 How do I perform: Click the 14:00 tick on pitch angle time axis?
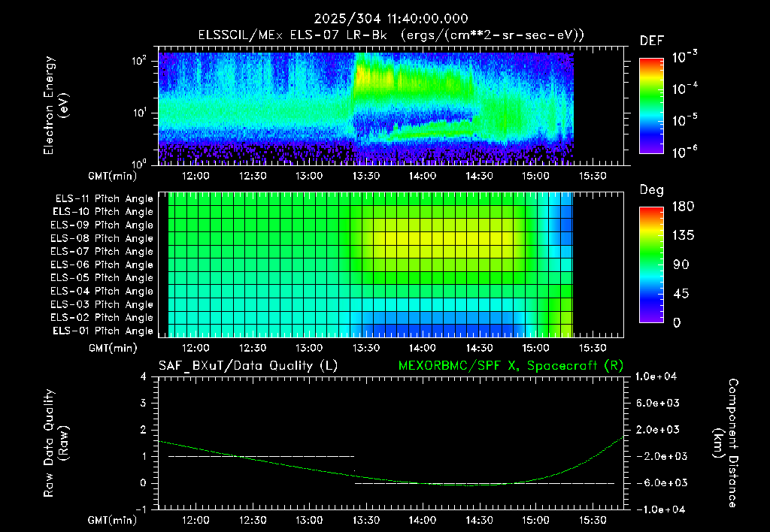(x=423, y=348)
